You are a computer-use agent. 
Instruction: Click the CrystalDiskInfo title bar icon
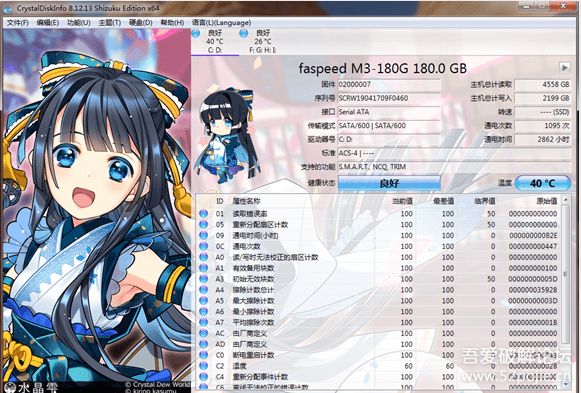pyautogui.click(x=7, y=8)
